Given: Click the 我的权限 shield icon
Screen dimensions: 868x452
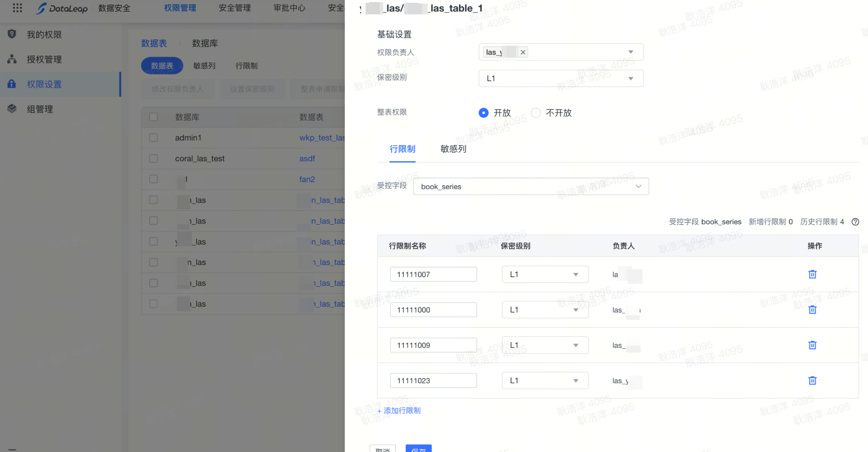Looking at the screenshot, I should pyautogui.click(x=12, y=34).
